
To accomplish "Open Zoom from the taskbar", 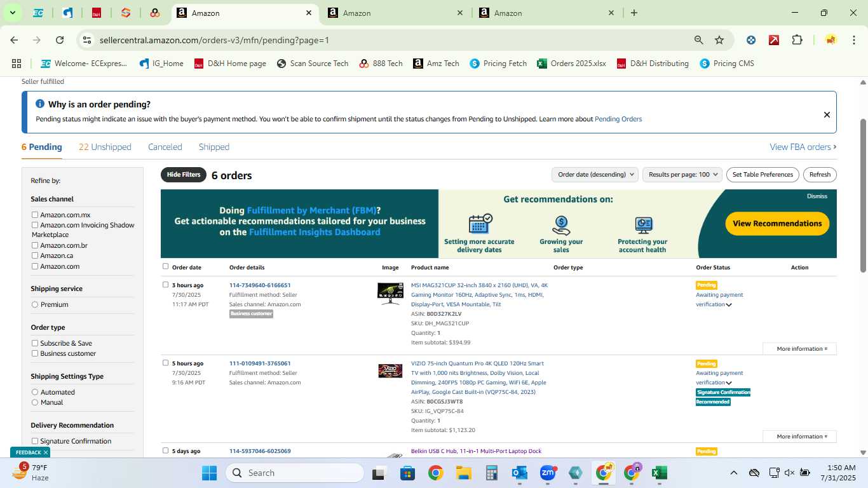I will pos(548,473).
